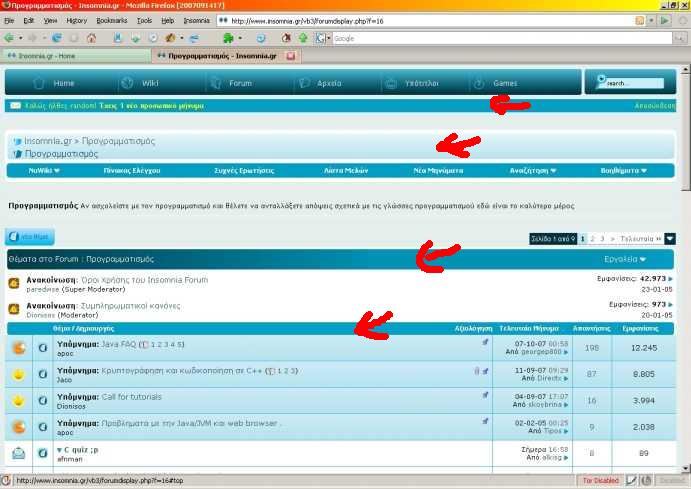Open the Insomnia menu in menu bar
The image size is (691, 489).
pos(197,21)
